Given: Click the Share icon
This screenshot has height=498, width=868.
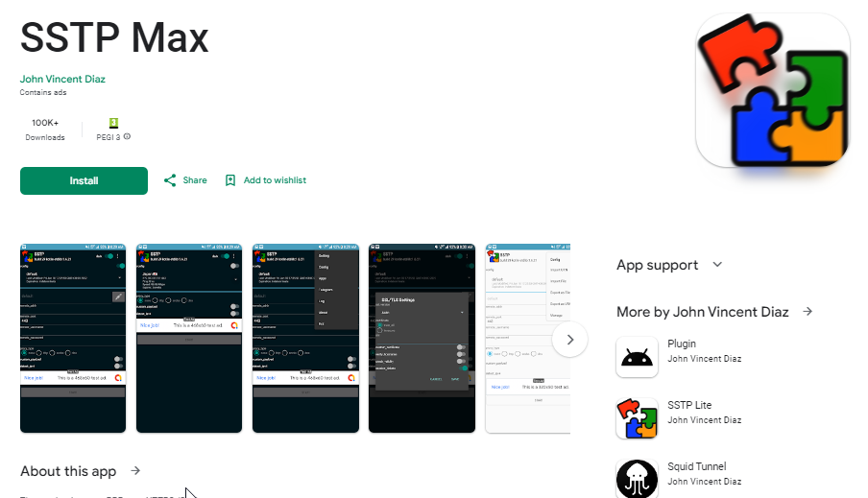Looking at the screenshot, I should [x=170, y=180].
